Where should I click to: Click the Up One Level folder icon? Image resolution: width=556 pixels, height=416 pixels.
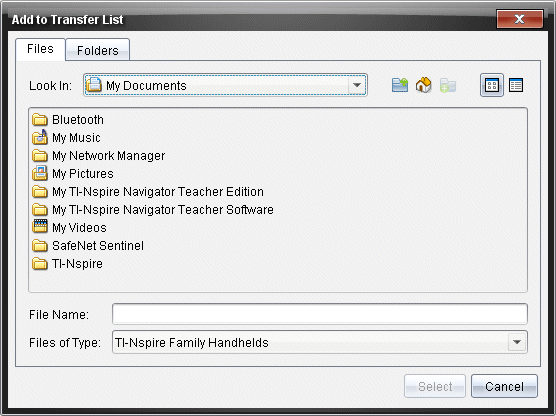click(400, 85)
